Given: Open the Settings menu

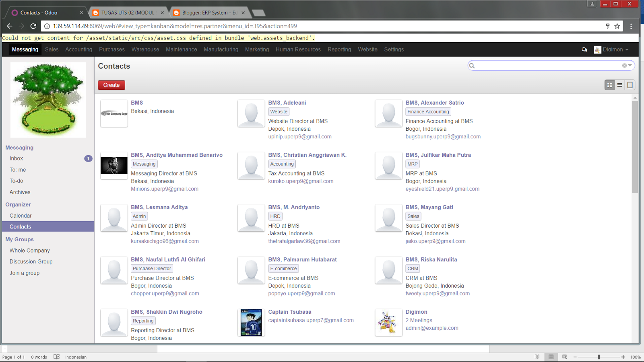Looking at the screenshot, I should (x=394, y=49).
